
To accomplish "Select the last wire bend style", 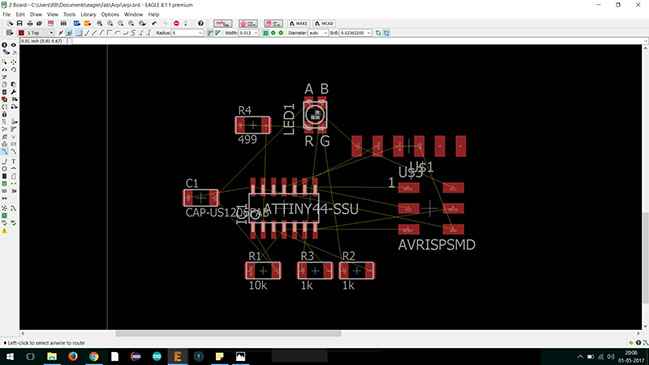I will [149, 33].
